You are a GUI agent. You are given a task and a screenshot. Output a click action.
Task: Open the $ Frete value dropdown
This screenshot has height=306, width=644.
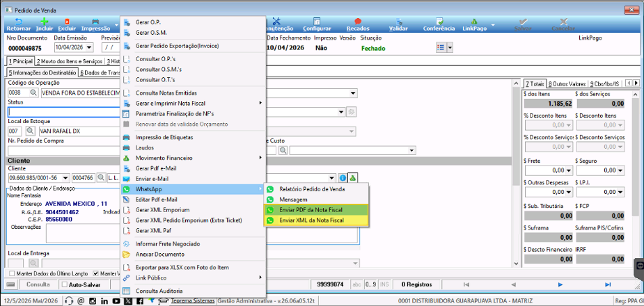pyautogui.click(x=568, y=170)
